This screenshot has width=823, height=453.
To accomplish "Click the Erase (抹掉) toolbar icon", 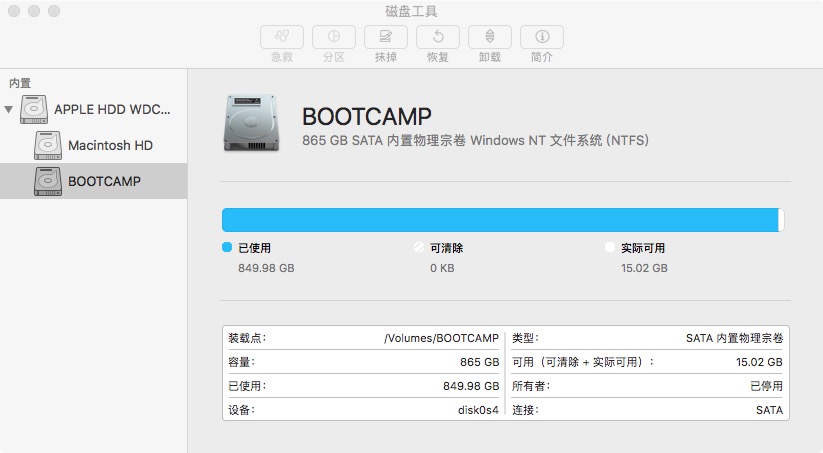I will click(x=386, y=37).
